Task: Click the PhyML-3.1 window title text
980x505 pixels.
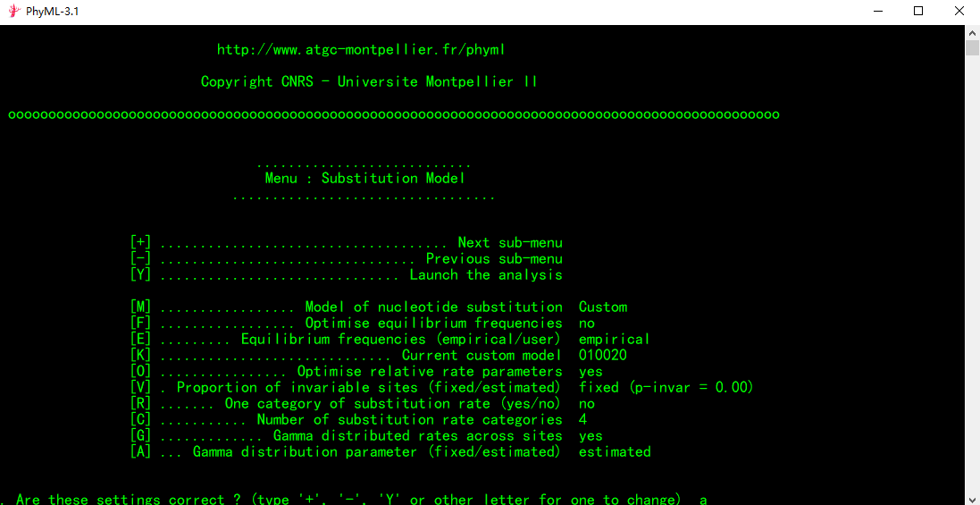Action: [52, 12]
